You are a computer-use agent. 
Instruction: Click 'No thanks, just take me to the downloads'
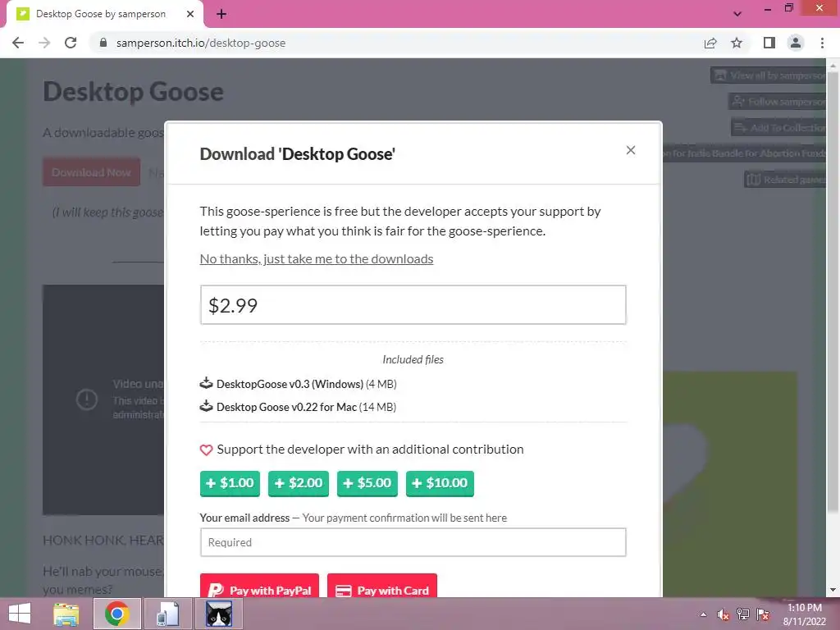(x=317, y=258)
